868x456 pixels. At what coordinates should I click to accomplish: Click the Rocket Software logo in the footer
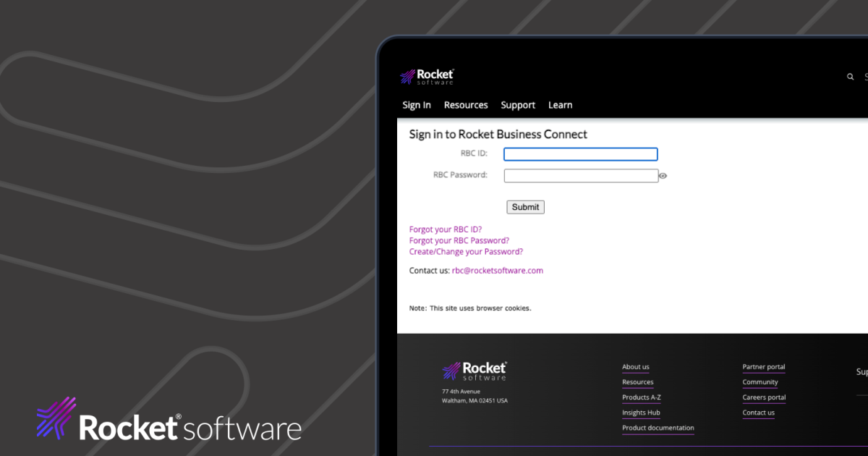coord(475,371)
